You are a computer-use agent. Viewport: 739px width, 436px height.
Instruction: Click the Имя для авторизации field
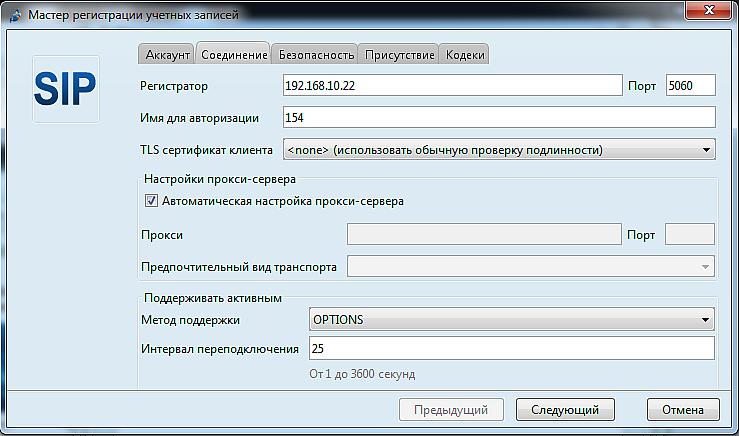[498, 118]
